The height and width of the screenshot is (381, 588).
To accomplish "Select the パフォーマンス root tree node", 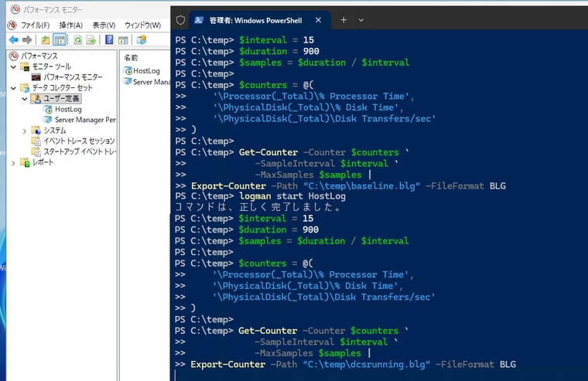I will click(x=39, y=56).
